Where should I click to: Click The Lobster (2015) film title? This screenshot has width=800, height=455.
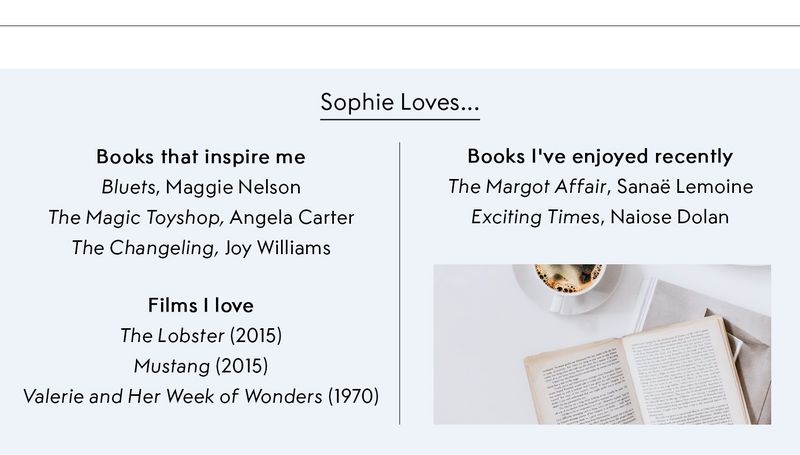click(201, 336)
